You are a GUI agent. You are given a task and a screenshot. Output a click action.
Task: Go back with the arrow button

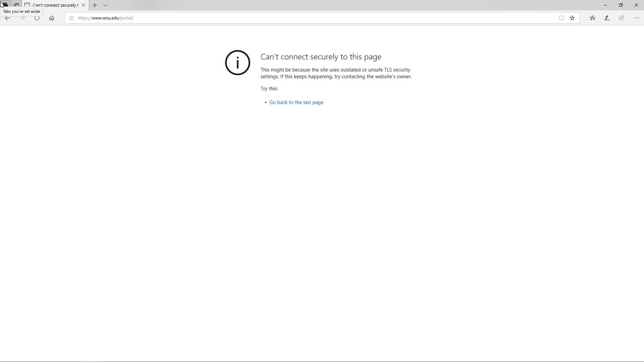7,18
